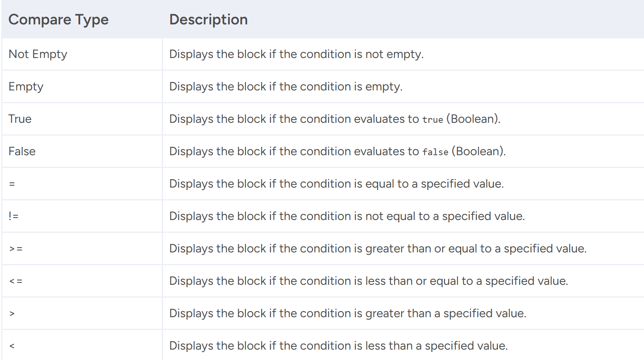The width and height of the screenshot is (644, 360).
Task: Select the Not Empty cell
Action: pyautogui.click(x=38, y=54)
